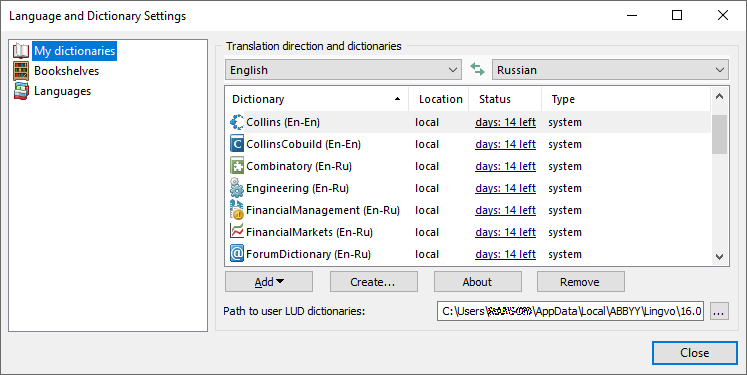Click the Combinatory puzzle-piece icon

click(237, 166)
